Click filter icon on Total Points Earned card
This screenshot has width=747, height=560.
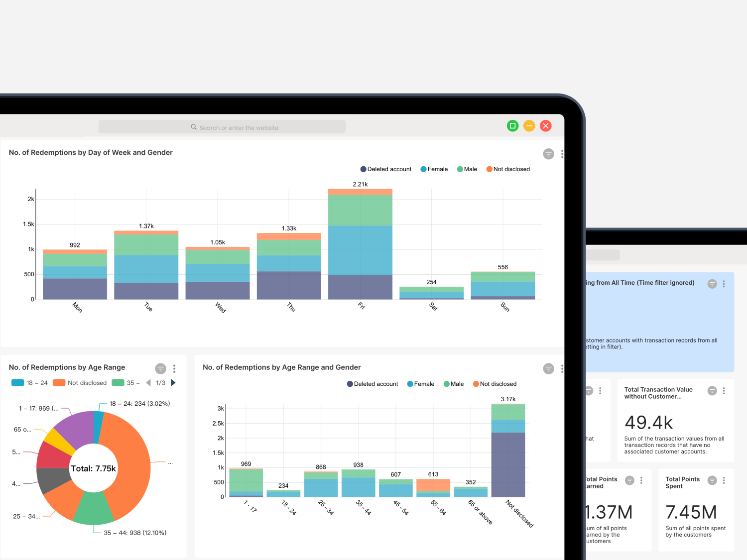(x=629, y=480)
